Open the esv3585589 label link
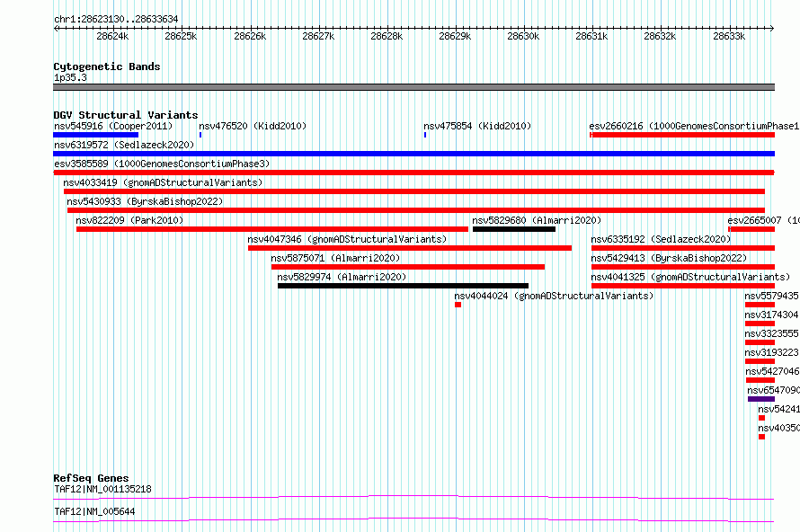Screen dimensions: 800x532 162,164
